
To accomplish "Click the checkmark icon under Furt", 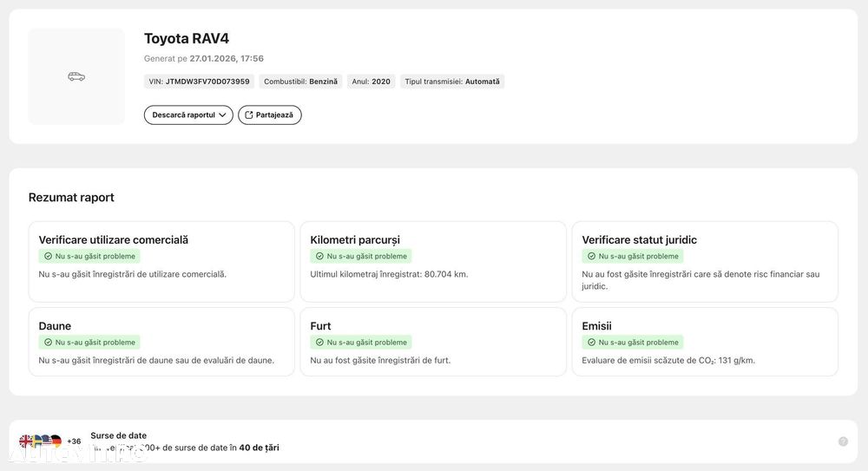I will click(x=319, y=343).
